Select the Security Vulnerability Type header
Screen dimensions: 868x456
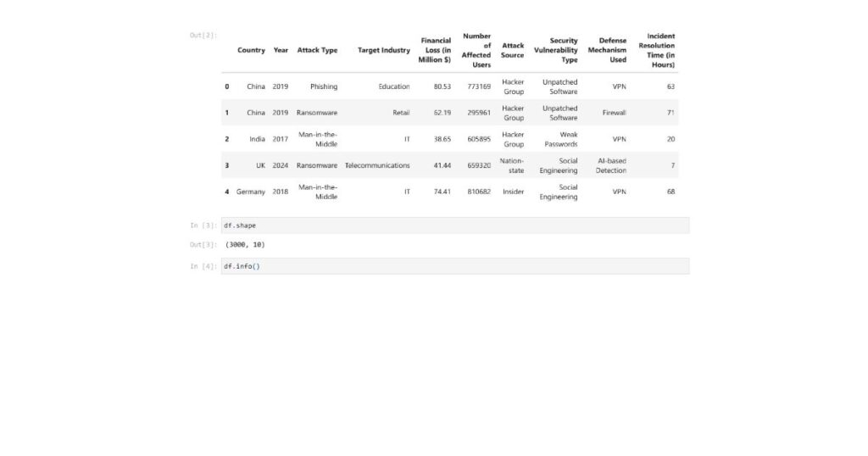[x=557, y=51]
